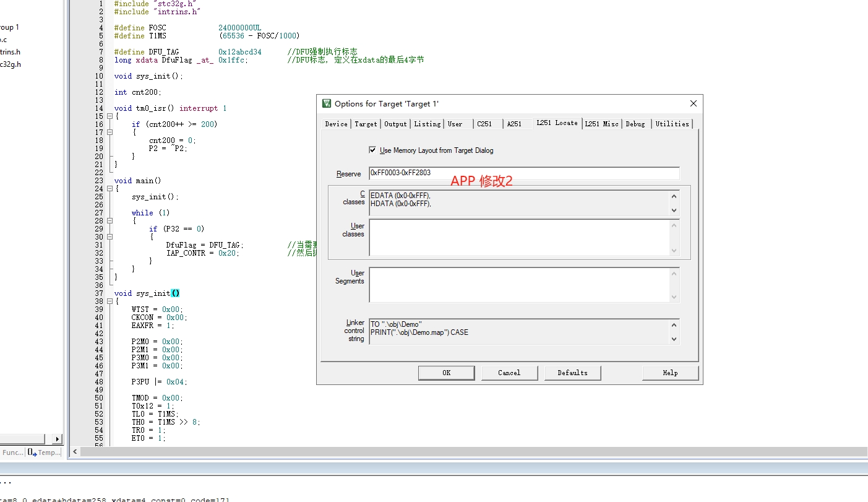This screenshot has width=868, height=502.
Task: Collapse the sys_init function body fold
Action: [x=110, y=301]
